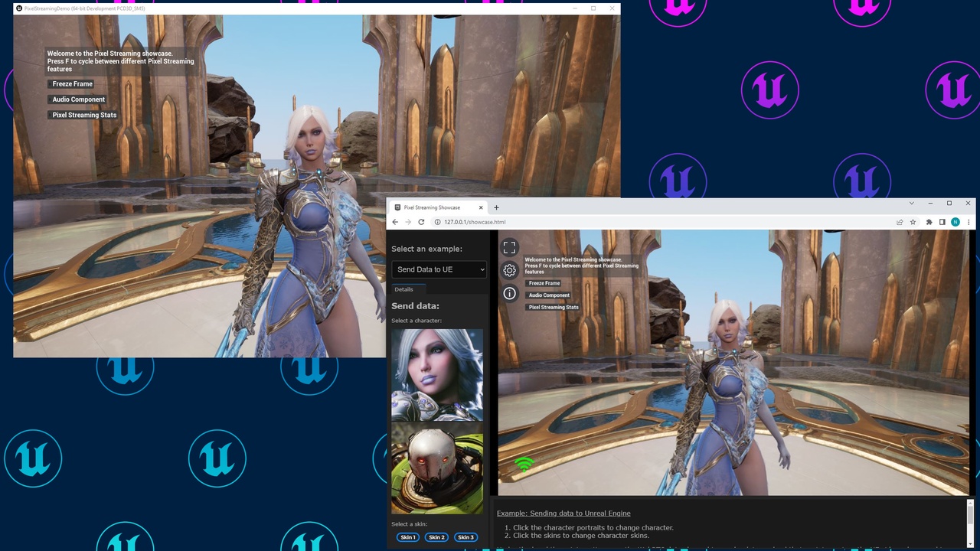Screen dimensions: 980x551
Task: Open the browser extensions puzzle icon
Action: tap(929, 222)
